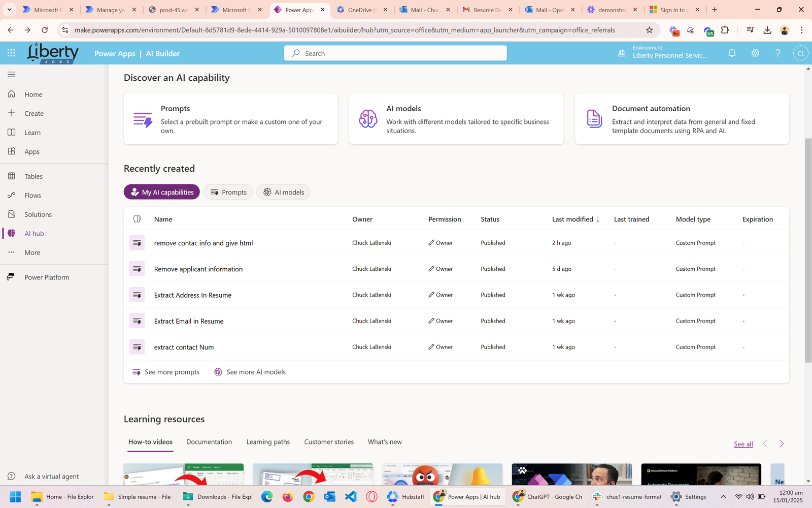Bookmark this page with the star icon

point(649,30)
